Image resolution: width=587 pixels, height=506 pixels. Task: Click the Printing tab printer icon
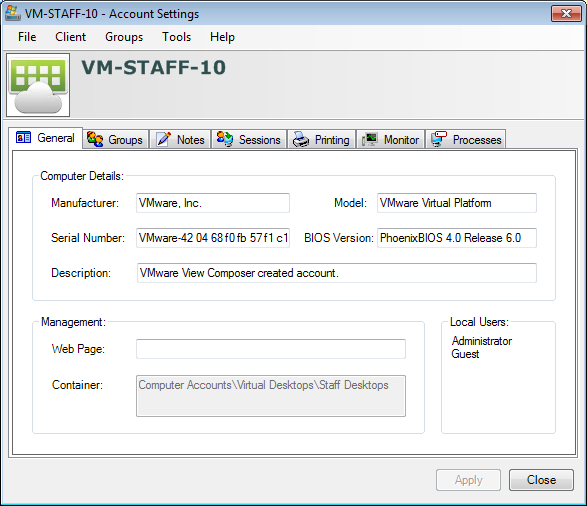pos(301,140)
